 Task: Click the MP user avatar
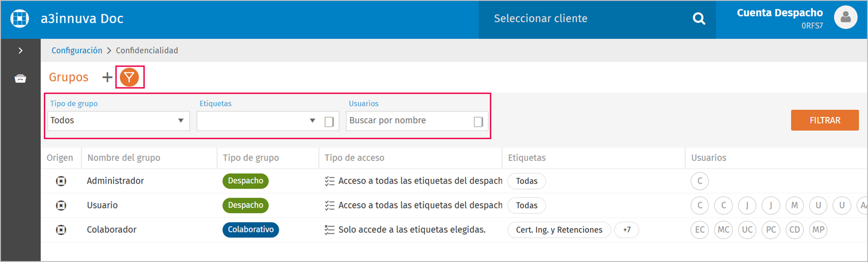tap(818, 230)
